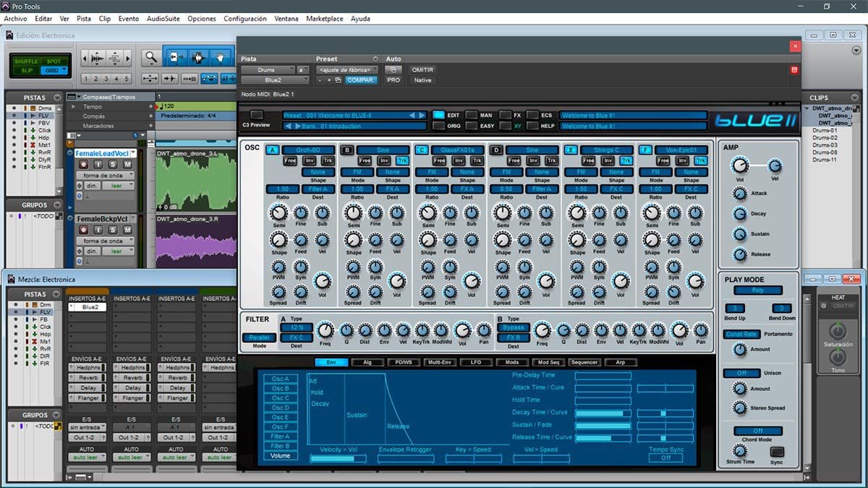Go to previous bank with left arrow
The height and width of the screenshot is (488, 868).
287,126
